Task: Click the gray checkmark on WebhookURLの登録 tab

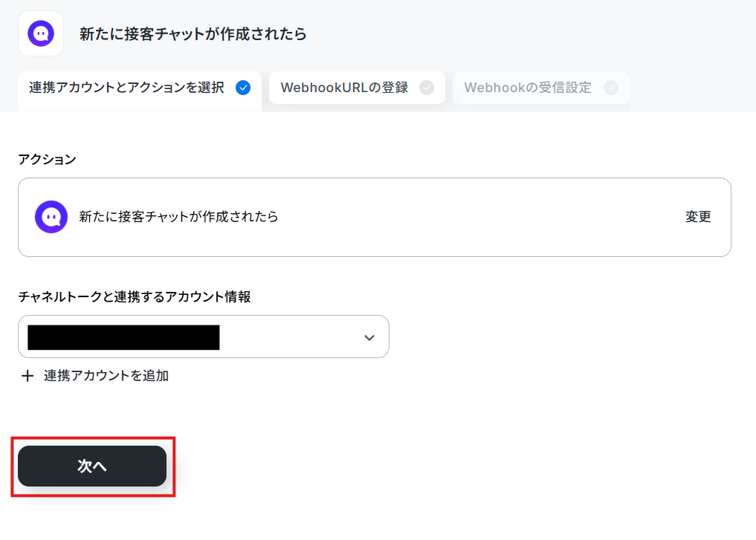Action: click(427, 88)
